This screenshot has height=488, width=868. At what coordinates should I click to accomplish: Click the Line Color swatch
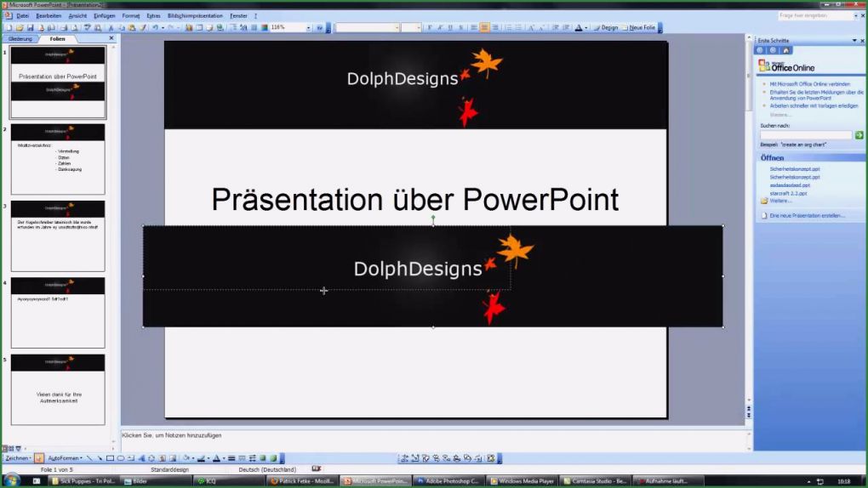202,458
